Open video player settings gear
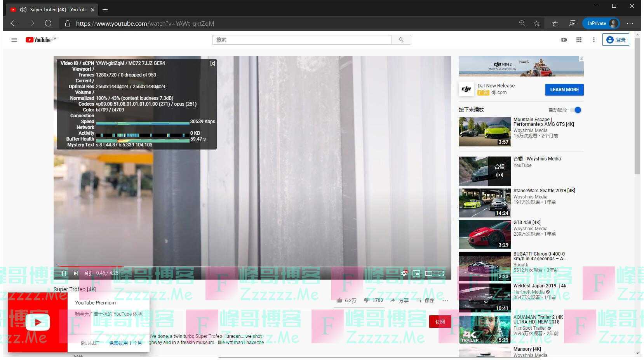This screenshot has width=644, height=360. tap(404, 273)
